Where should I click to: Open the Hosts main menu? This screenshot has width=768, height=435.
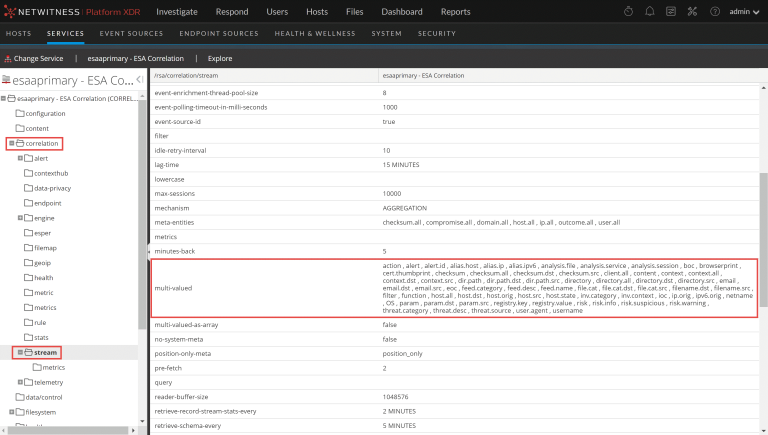point(317,12)
